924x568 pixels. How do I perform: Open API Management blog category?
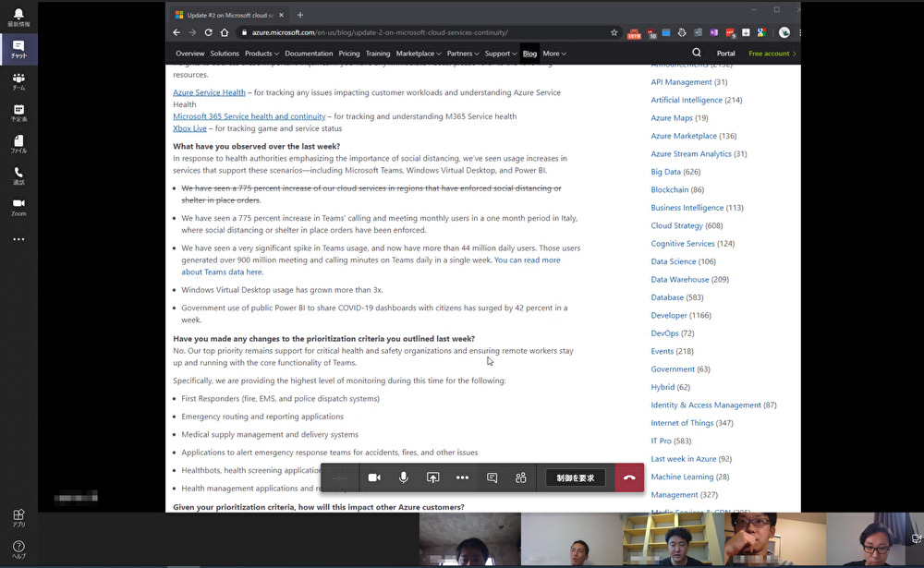pos(681,82)
